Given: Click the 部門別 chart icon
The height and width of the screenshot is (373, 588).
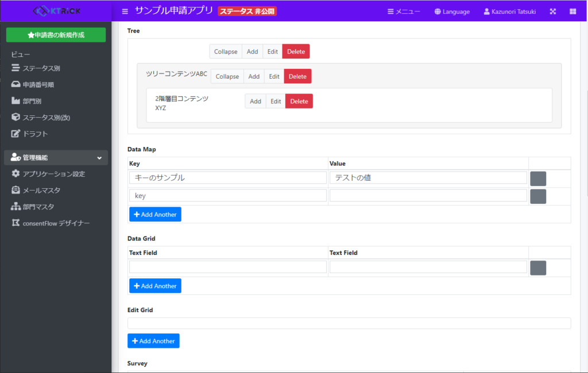Looking at the screenshot, I should 16,101.
